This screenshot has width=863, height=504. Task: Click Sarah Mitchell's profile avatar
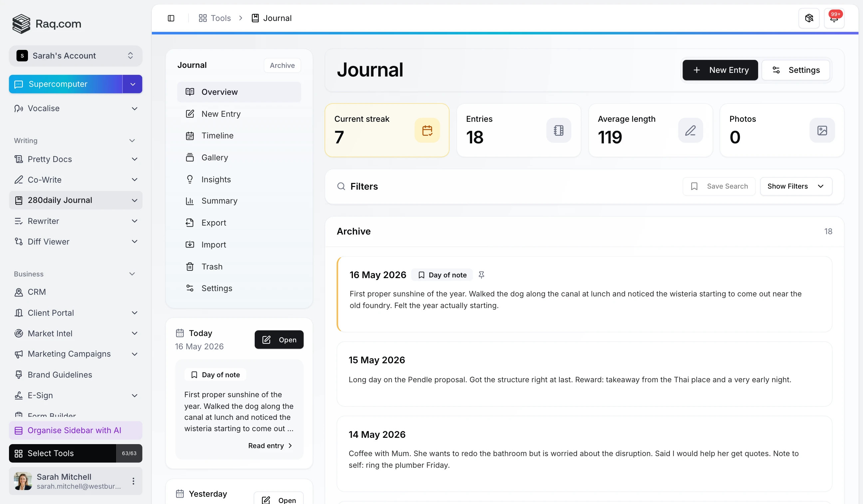pos(23,481)
